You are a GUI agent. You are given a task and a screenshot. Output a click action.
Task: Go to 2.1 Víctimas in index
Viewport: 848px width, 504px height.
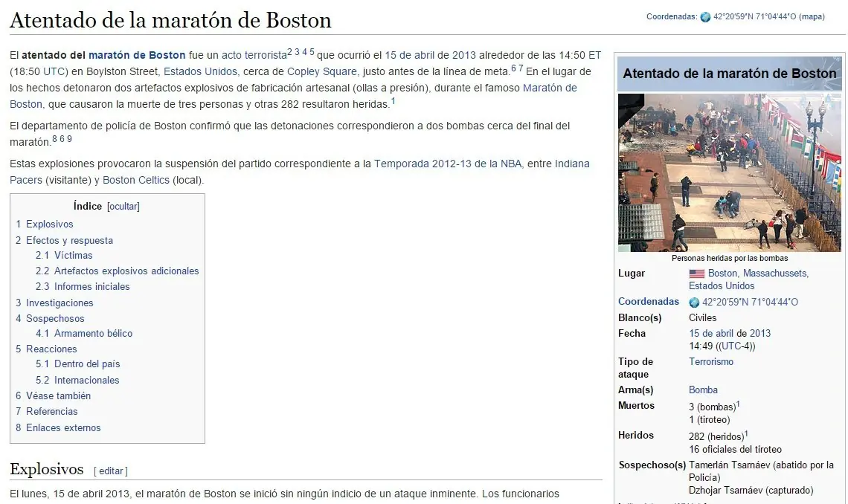pos(64,256)
